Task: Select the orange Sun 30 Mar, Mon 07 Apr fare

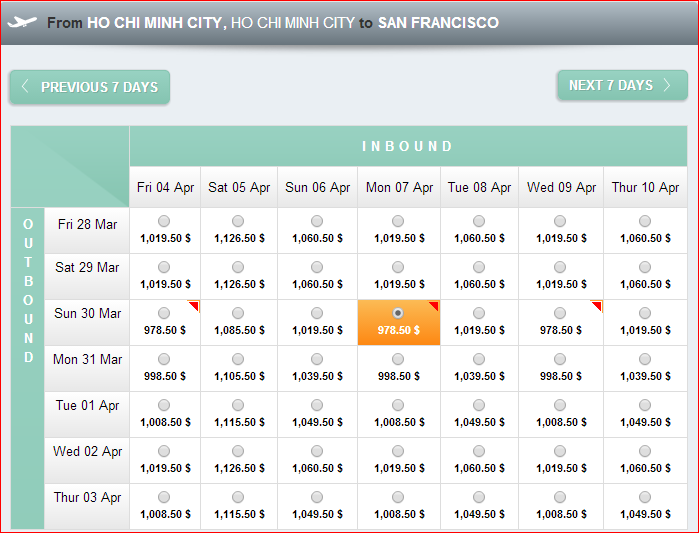Action: point(398,313)
